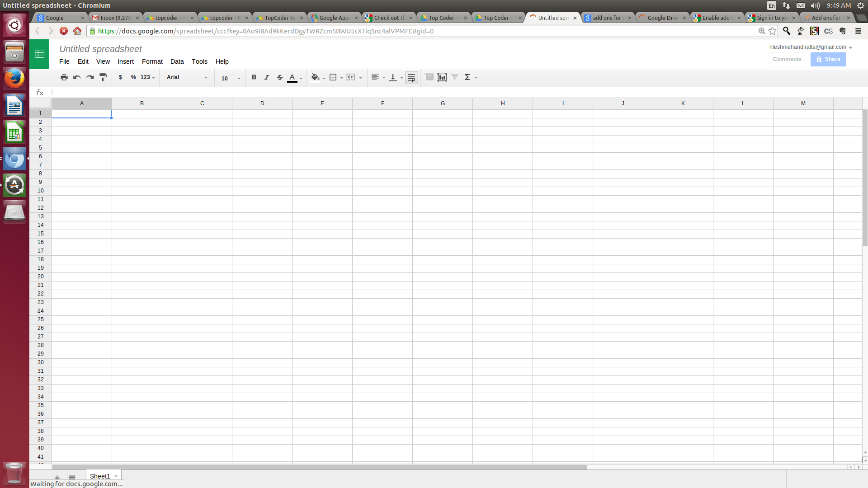Toggle bold formatting
Image resolution: width=868 pixels, height=488 pixels.
pyautogui.click(x=254, y=77)
